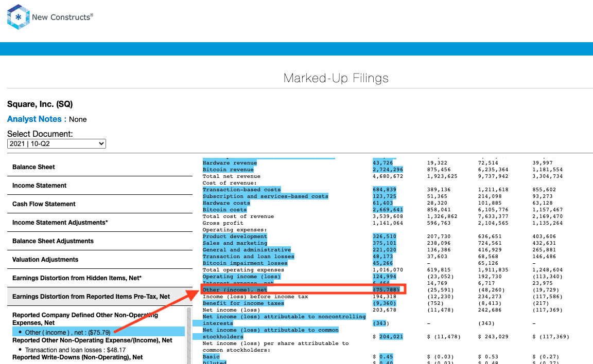Select the Valuation Adjustments section

tap(100, 260)
